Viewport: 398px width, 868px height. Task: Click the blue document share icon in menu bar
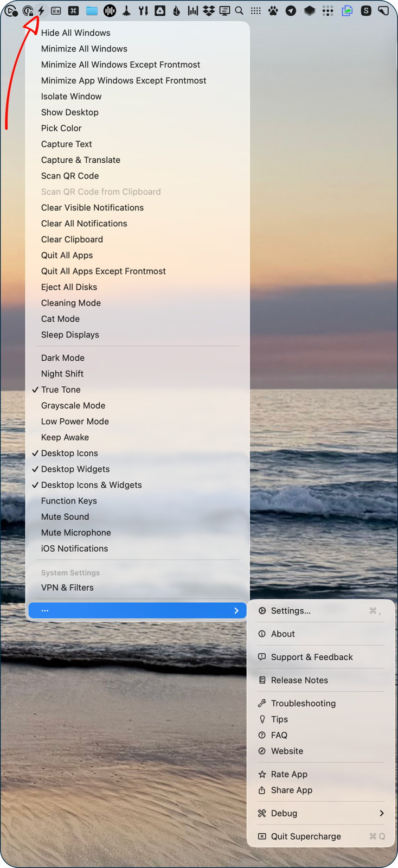[x=348, y=10]
